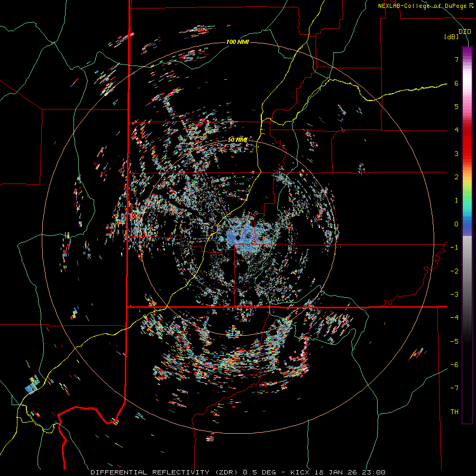The image size is (476, 476).
Task: Pick the blue band near 0 dB
Action: [467, 225]
